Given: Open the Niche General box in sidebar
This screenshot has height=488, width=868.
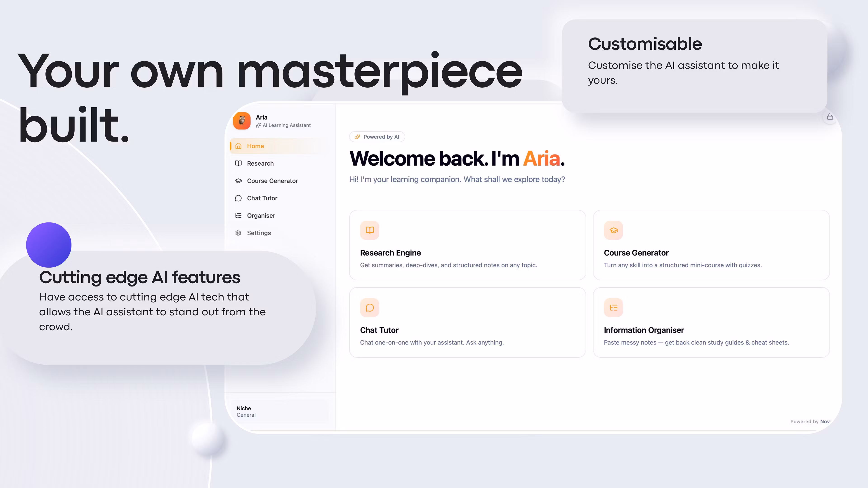Looking at the screenshot, I should [280, 412].
